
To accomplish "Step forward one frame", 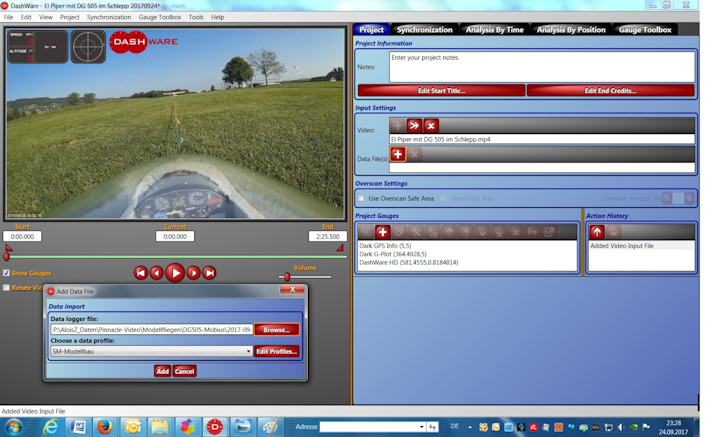I will click(x=193, y=273).
